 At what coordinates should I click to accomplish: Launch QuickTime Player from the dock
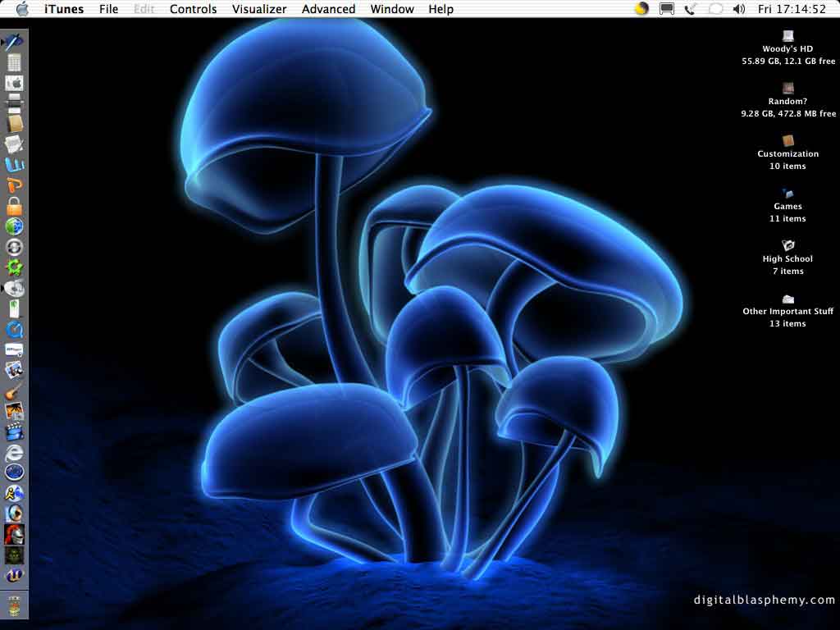(14, 330)
